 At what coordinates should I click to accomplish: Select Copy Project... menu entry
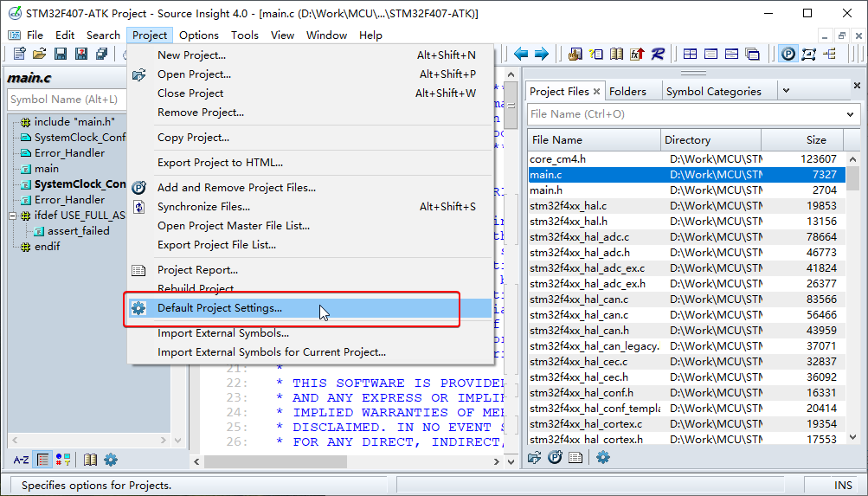[310, 138]
